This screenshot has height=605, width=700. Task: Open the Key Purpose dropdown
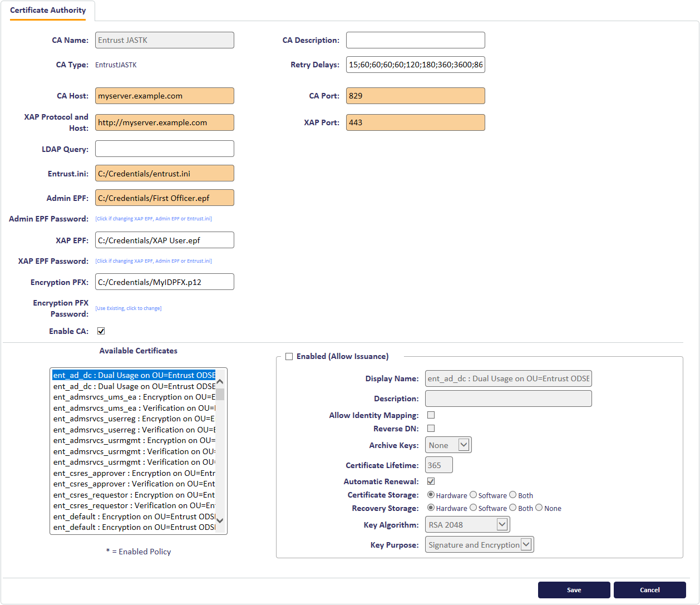click(480, 544)
